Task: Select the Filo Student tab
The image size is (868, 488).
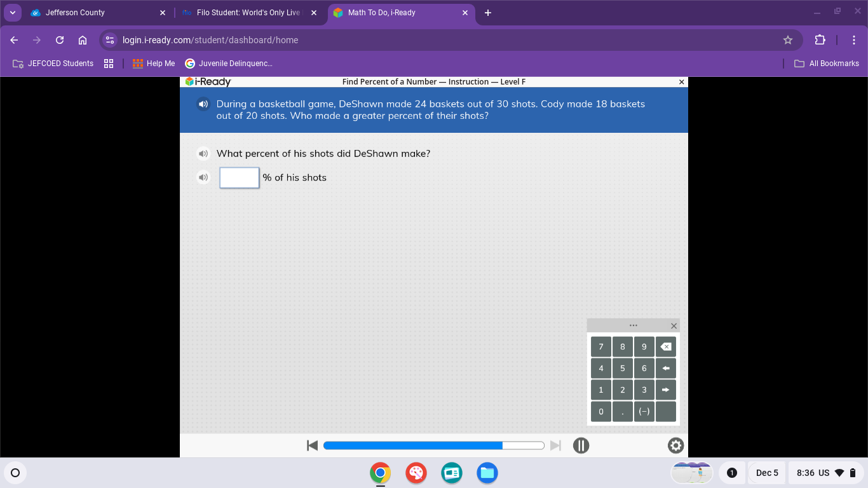Action: click(x=241, y=12)
